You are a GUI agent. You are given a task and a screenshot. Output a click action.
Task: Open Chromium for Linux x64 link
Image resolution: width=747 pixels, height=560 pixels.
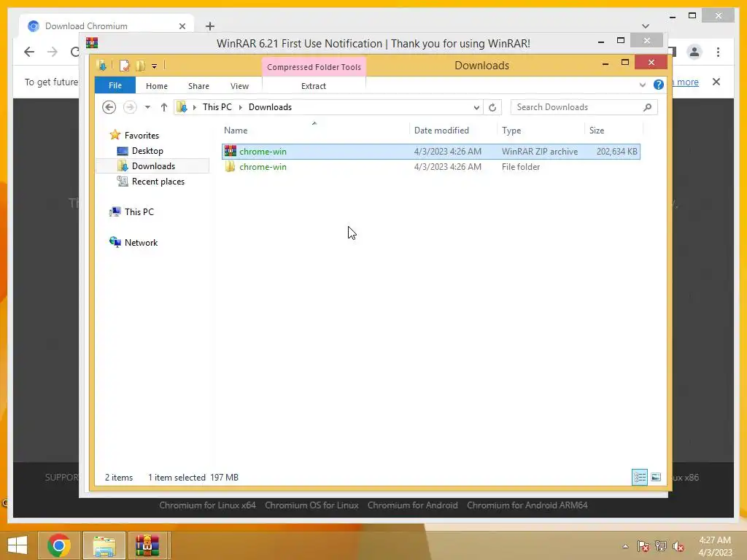tap(207, 505)
